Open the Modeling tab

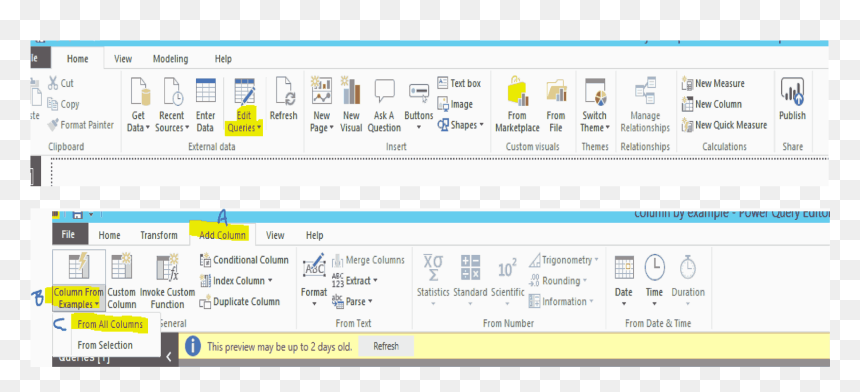[171, 59]
